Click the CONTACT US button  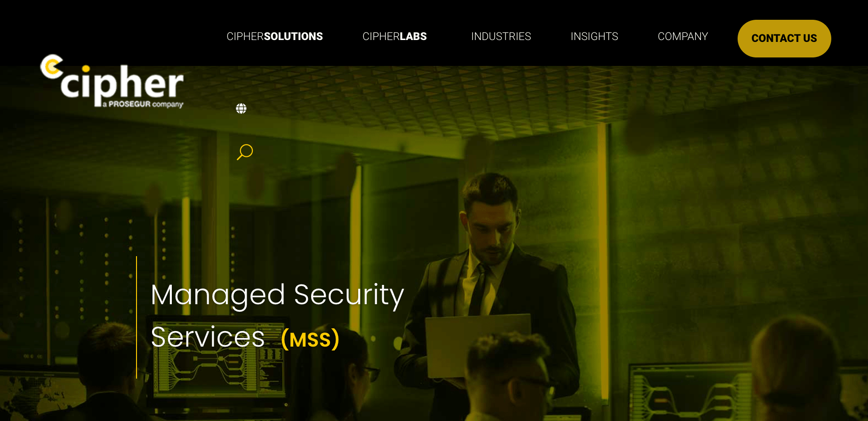click(x=784, y=39)
